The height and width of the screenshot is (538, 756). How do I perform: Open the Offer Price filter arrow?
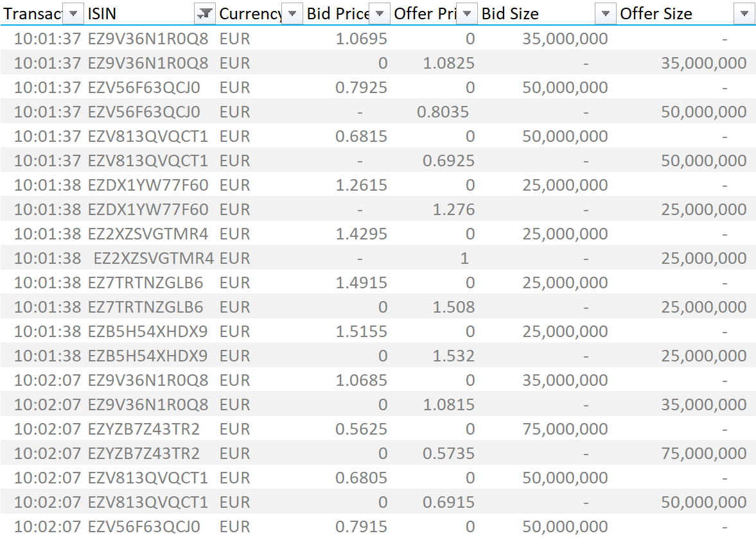(x=467, y=13)
